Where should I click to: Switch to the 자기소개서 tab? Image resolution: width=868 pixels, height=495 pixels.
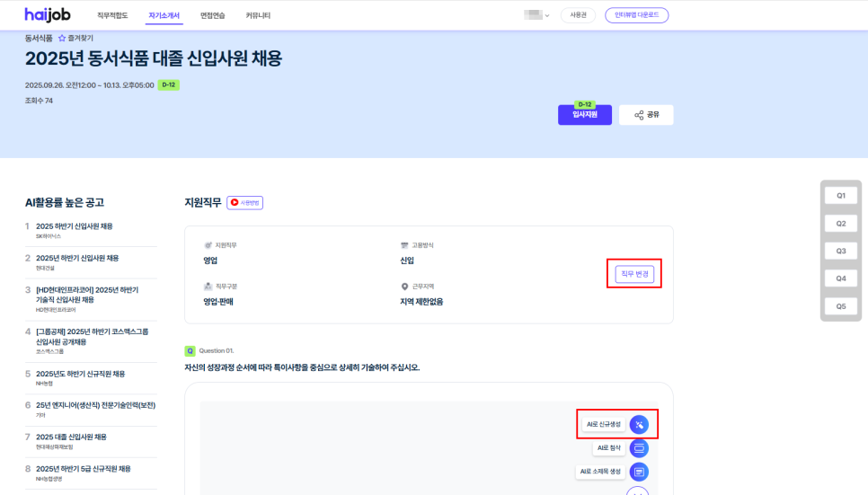(x=163, y=15)
